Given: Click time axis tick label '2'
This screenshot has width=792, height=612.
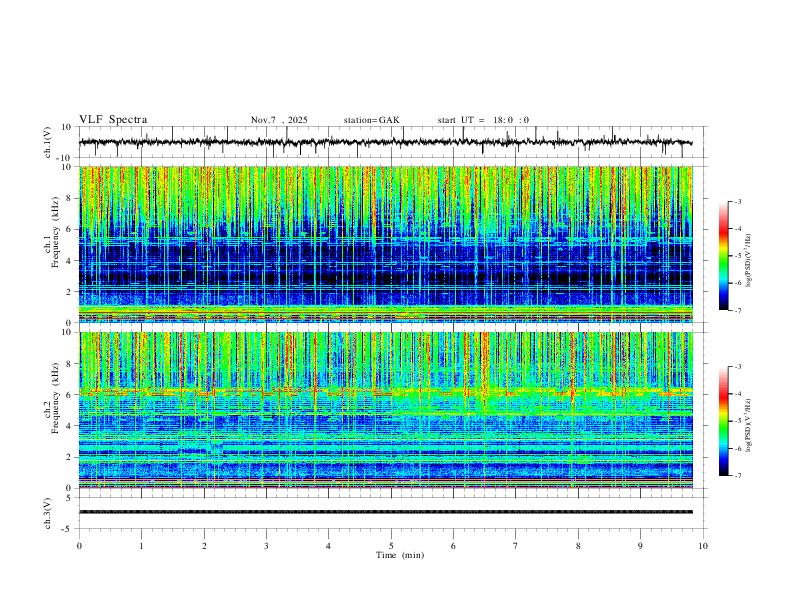Looking at the screenshot, I should tap(204, 546).
